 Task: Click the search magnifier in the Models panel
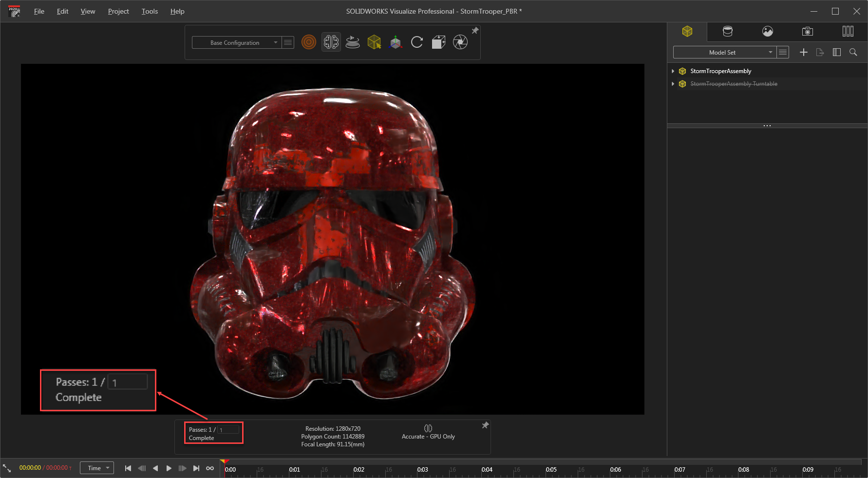853,52
